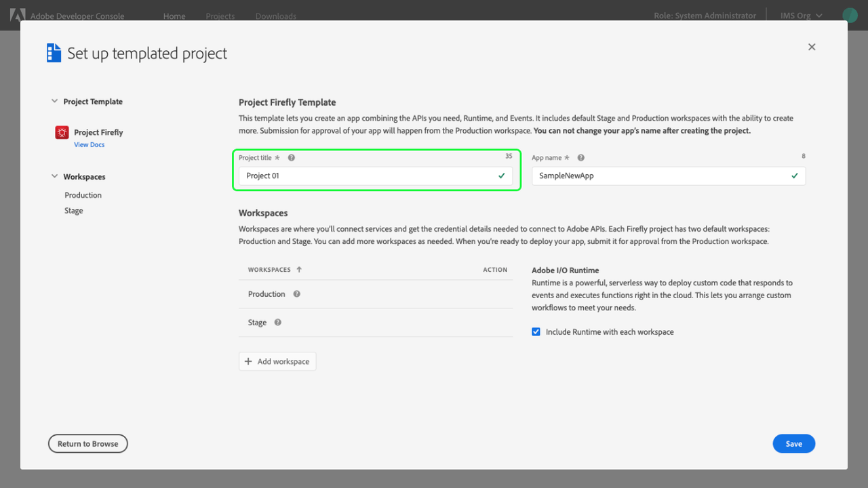868x488 pixels.
Task: Switch to the Projects tab
Action: coord(220,16)
